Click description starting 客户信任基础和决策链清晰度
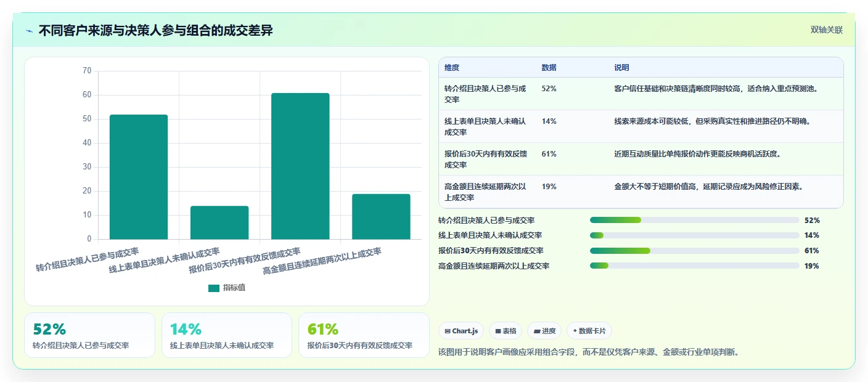This screenshot has height=382, width=868. coord(716,89)
